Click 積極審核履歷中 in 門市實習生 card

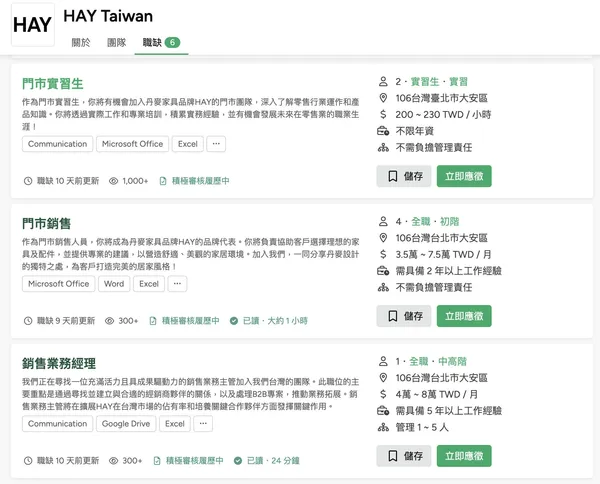point(201,181)
